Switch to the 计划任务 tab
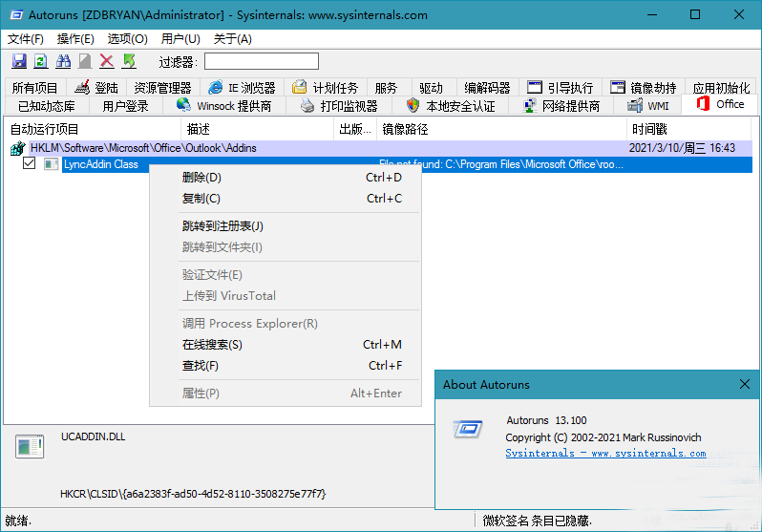762x532 pixels. pos(326,88)
